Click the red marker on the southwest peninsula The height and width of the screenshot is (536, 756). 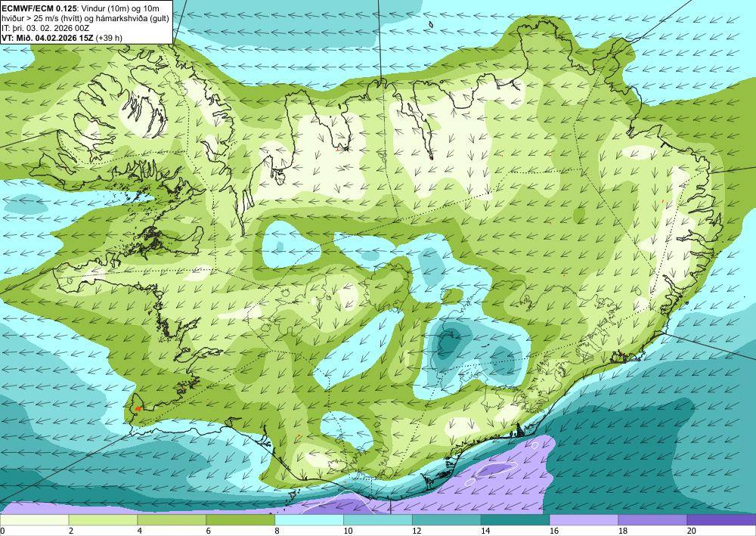click(x=138, y=408)
